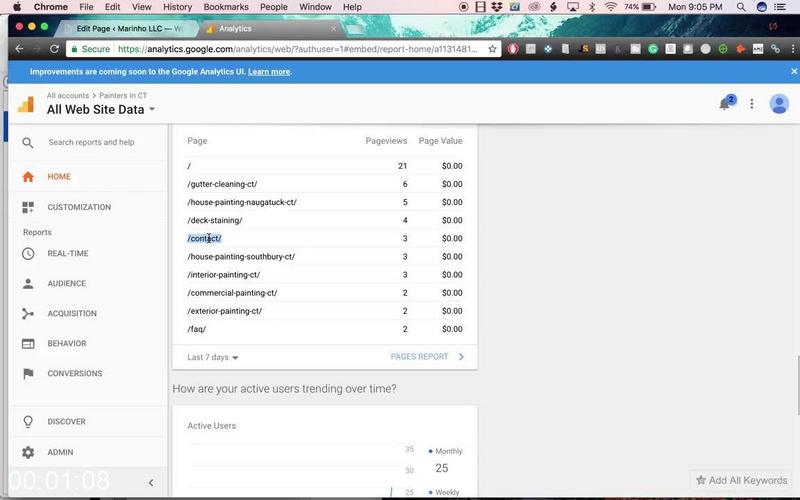Viewport: 800px width, 500px height.
Task: Expand CONVERSIONS reports
Action: pos(88,373)
